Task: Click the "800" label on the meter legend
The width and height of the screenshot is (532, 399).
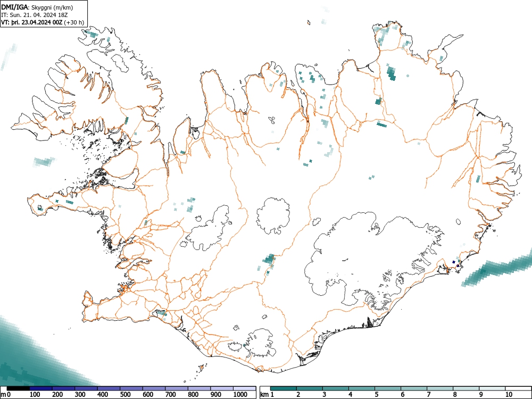Action: coord(194,395)
